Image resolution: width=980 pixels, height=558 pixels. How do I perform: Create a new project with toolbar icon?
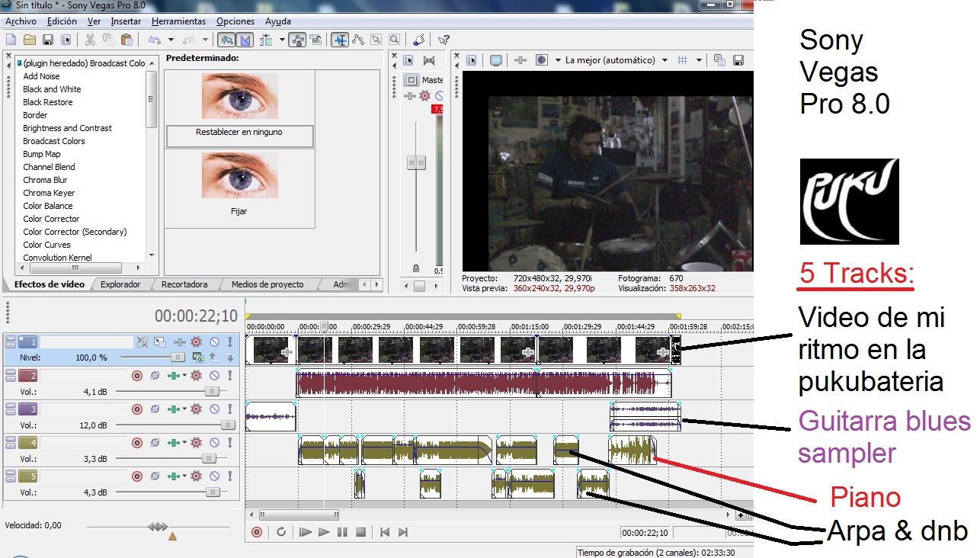point(11,40)
